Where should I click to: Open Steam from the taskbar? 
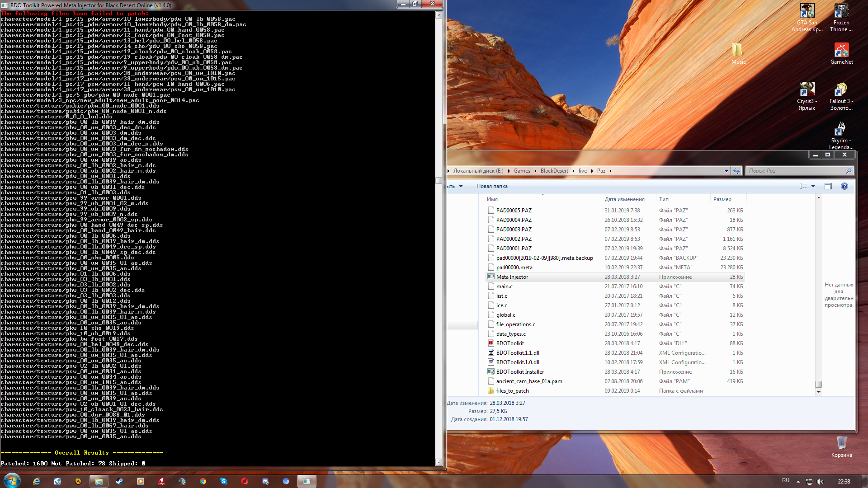(119, 482)
